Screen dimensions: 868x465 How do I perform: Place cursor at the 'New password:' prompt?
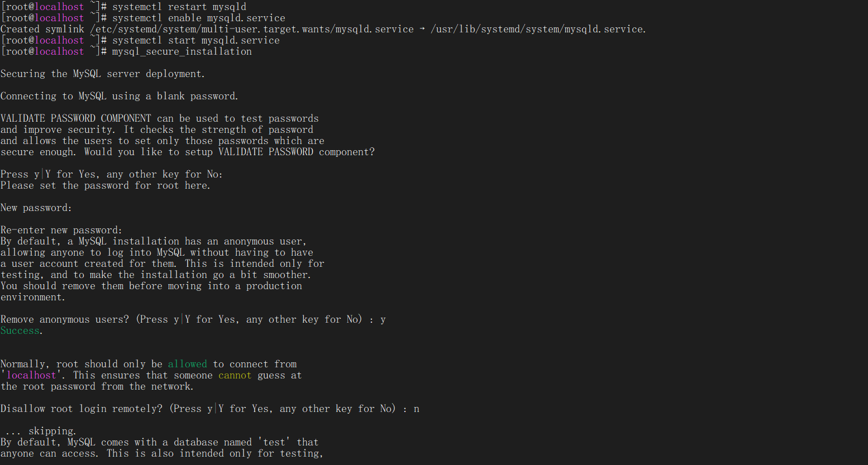coord(36,208)
